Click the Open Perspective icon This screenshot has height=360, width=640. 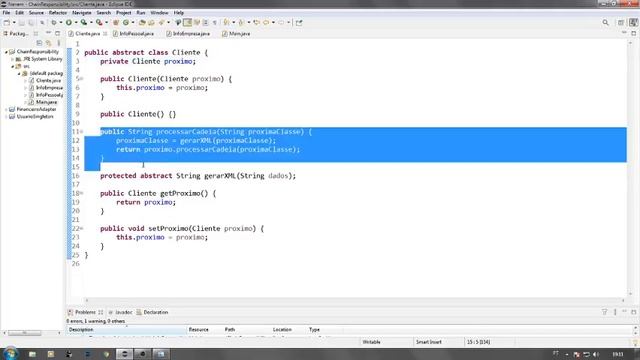pyautogui.click(x=621, y=22)
